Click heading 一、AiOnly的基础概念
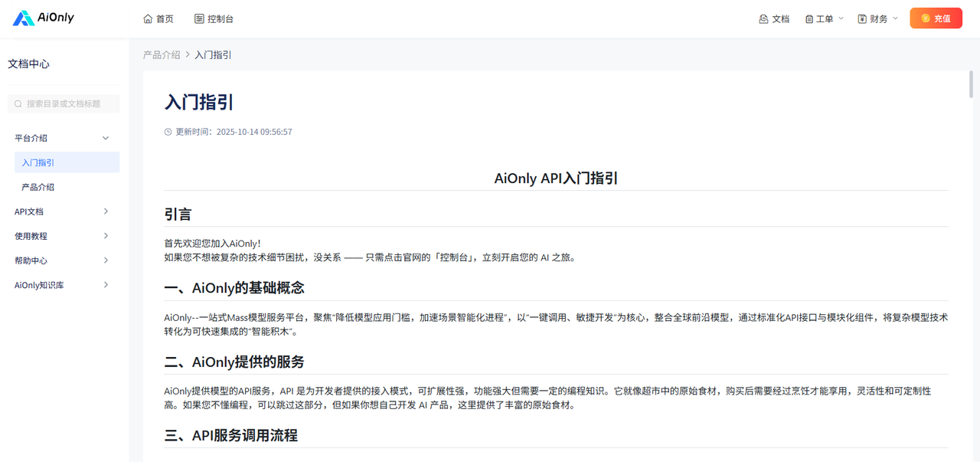The image size is (980, 462). [234, 288]
